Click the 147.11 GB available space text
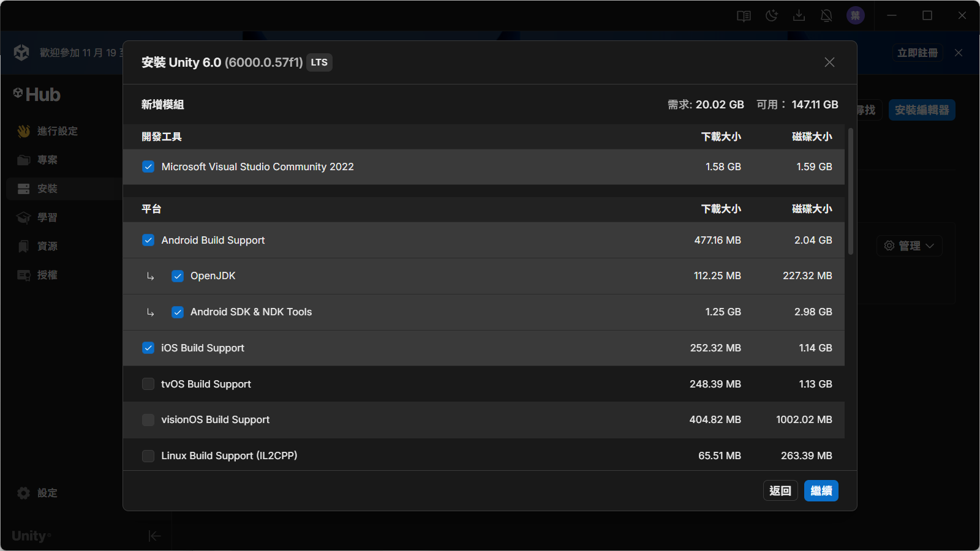Screen dimensions: 980x551 [x=815, y=105]
